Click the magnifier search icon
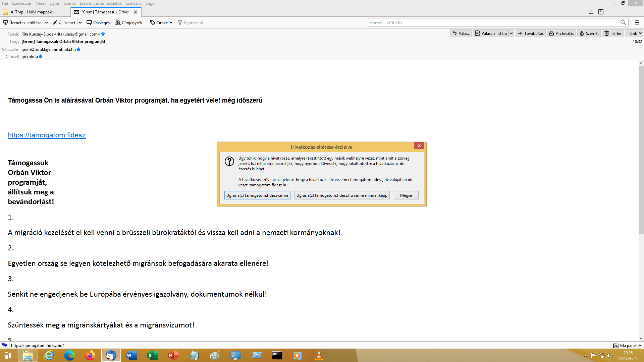Viewport: 644px width, 362px height. [623, 22]
